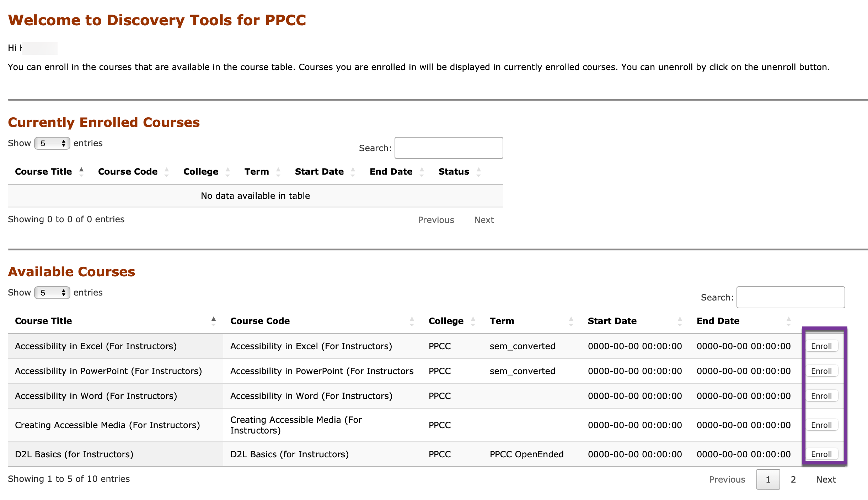Click Previous in enrolled courses pagination
The image size is (868, 500).
(x=436, y=220)
